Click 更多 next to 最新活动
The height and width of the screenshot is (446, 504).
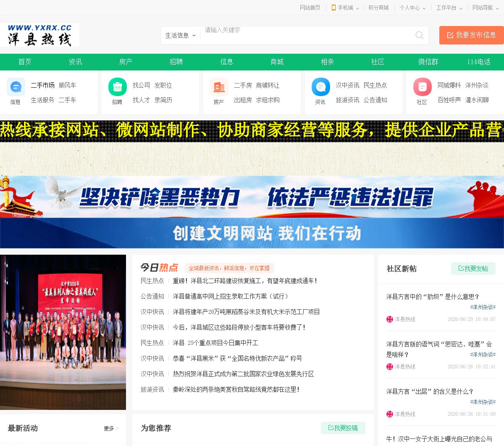click(x=111, y=428)
